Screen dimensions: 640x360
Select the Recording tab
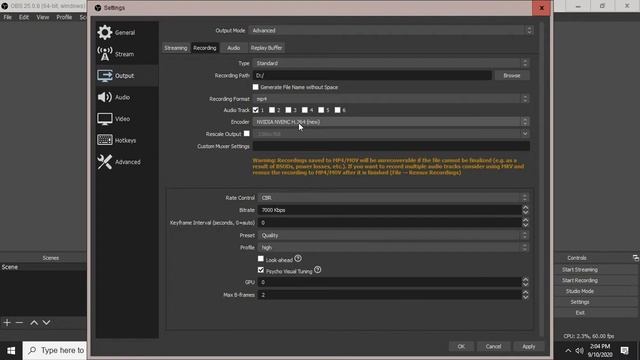click(204, 48)
